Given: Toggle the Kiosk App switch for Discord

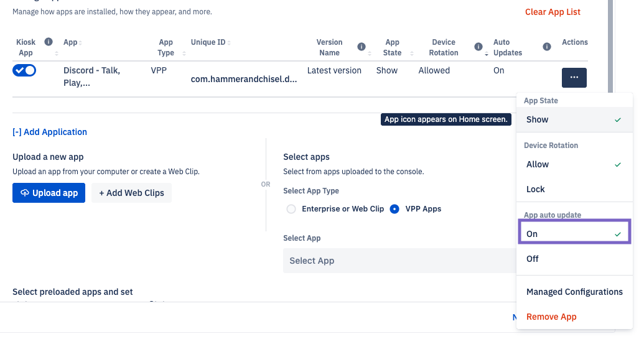Looking at the screenshot, I should (x=24, y=70).
